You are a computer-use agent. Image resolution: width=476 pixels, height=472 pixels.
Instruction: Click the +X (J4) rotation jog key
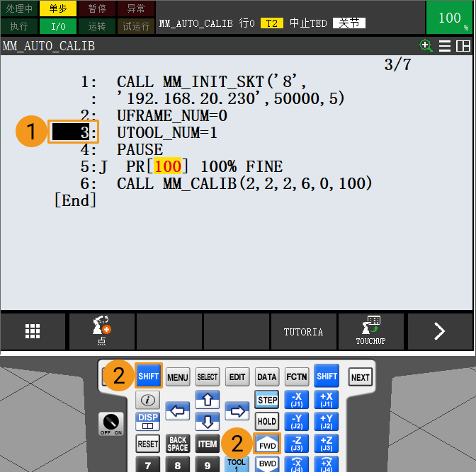327,464
